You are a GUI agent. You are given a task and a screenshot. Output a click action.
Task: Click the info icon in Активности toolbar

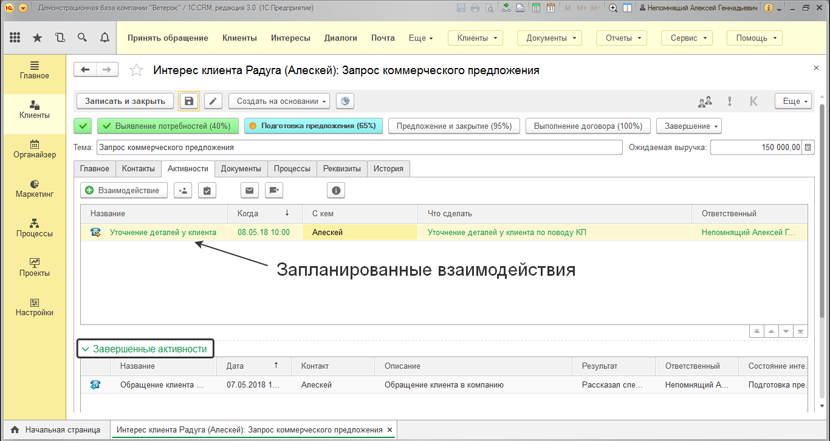point(336,190)
